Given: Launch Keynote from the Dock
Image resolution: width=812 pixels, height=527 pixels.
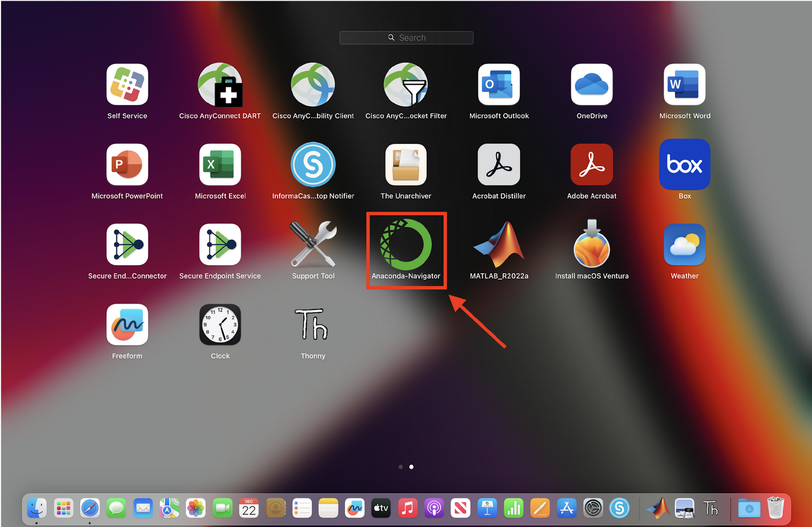Looking at the screenshot, I should pos(487,508).
